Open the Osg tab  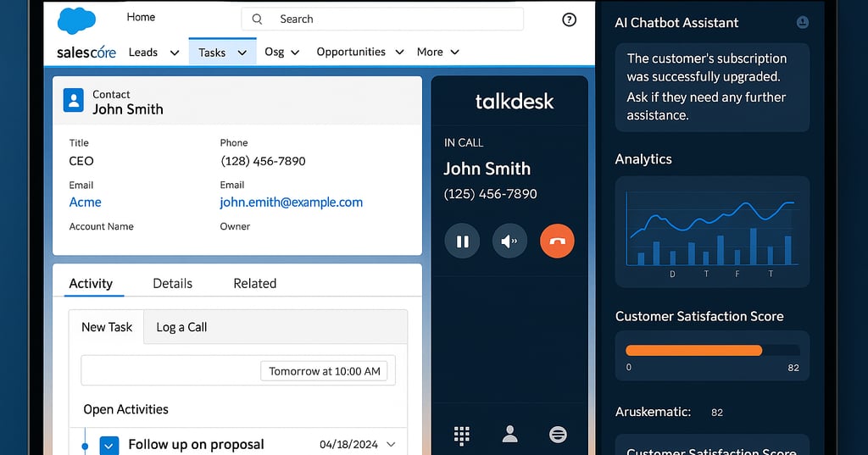tap(274, 52)
